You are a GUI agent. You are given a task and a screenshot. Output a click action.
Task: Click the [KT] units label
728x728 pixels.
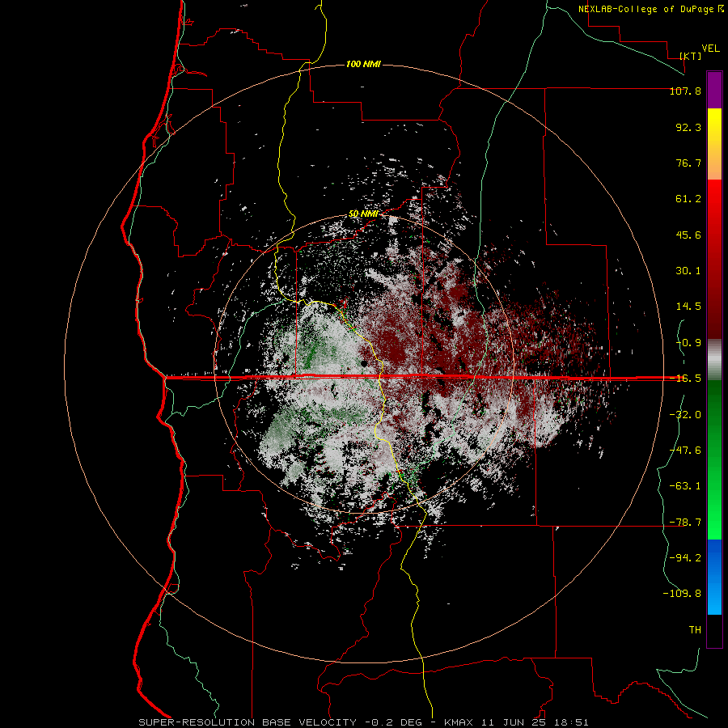pyautogui.click(x=691, y=56)
